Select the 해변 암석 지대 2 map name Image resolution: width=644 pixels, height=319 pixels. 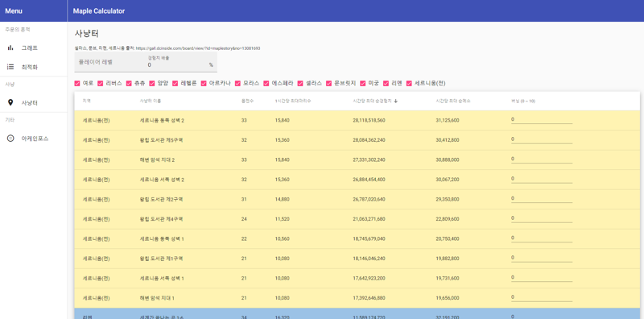(x=157, y=160)
